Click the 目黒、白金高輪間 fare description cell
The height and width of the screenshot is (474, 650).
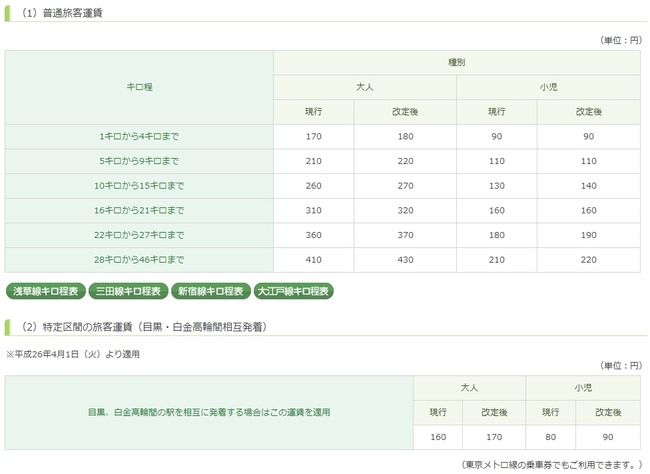tap(209, 412)
